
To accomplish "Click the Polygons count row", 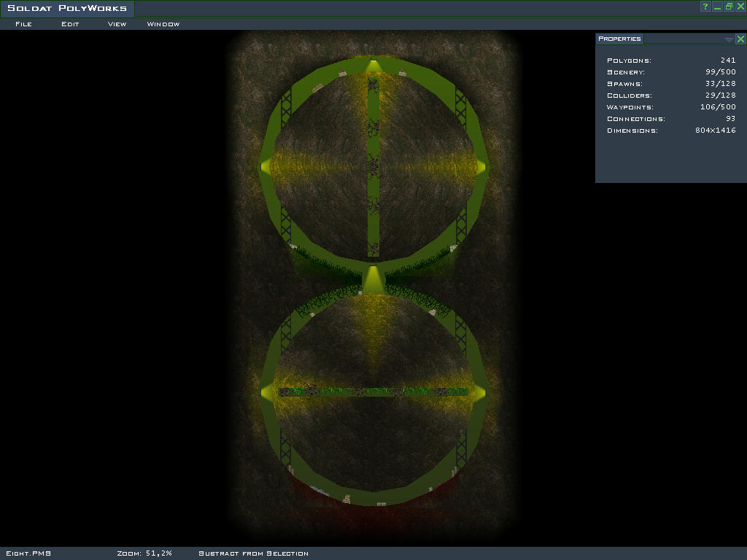I will (670, 61).
